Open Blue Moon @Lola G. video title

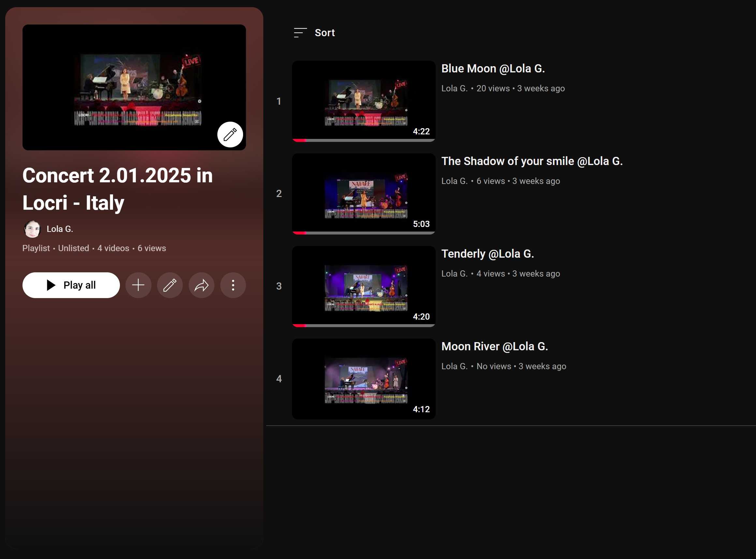click(493, 69)
